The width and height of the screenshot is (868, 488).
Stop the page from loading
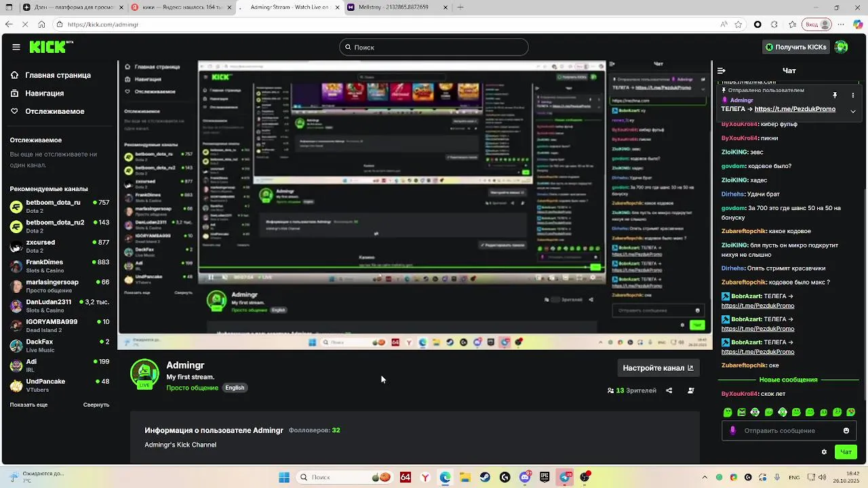tap(25, 24)
